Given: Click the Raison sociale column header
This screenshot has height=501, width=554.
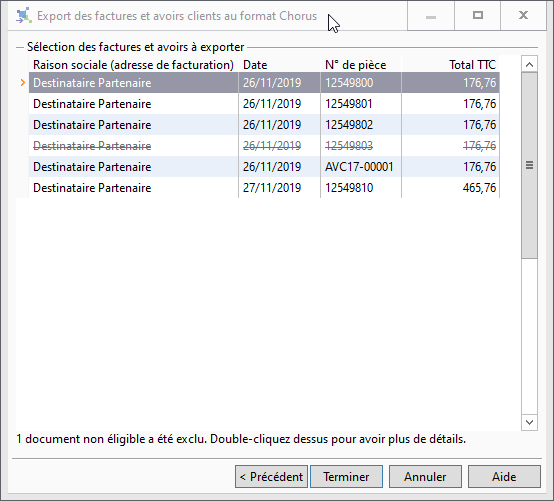Looking at the screenshot, I should coord(134,65).
